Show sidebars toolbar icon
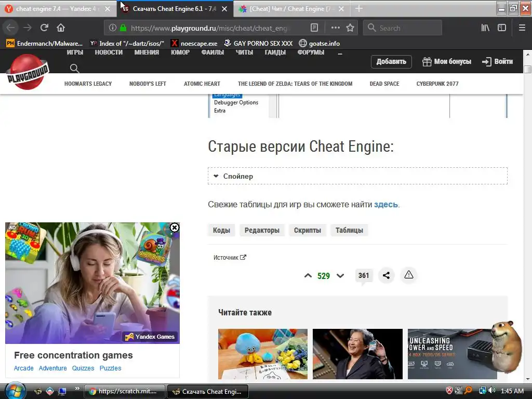The height and width of the screenshot is (399, 532). pos(502,28)
